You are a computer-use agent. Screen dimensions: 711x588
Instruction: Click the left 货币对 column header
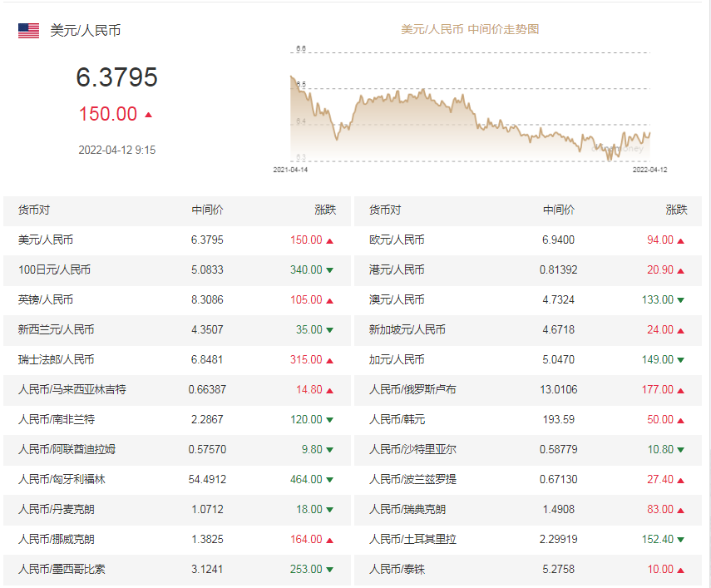click(x=34, y=210)
